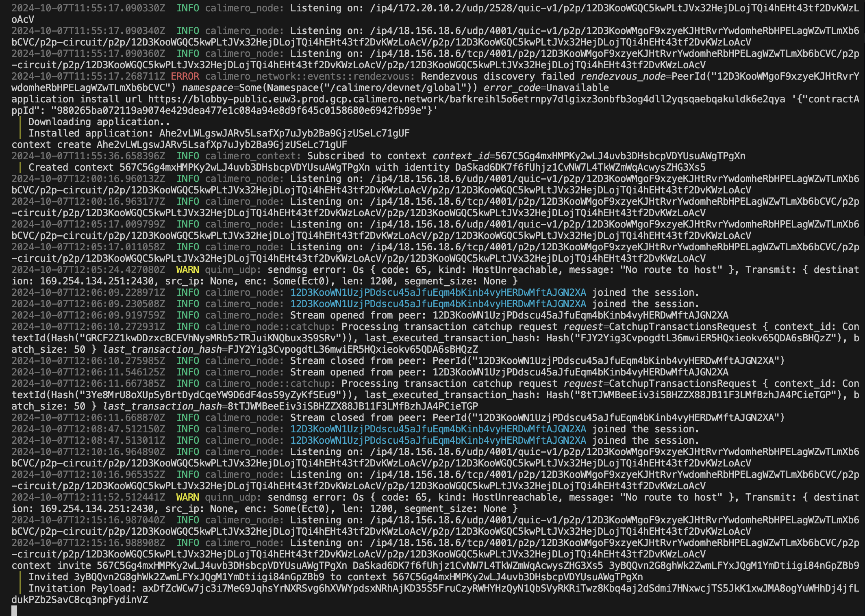865x616 pixels.
Task: Click timestamp 2024-10-07T12:15:16.987040Z
Action: point(88,520)
